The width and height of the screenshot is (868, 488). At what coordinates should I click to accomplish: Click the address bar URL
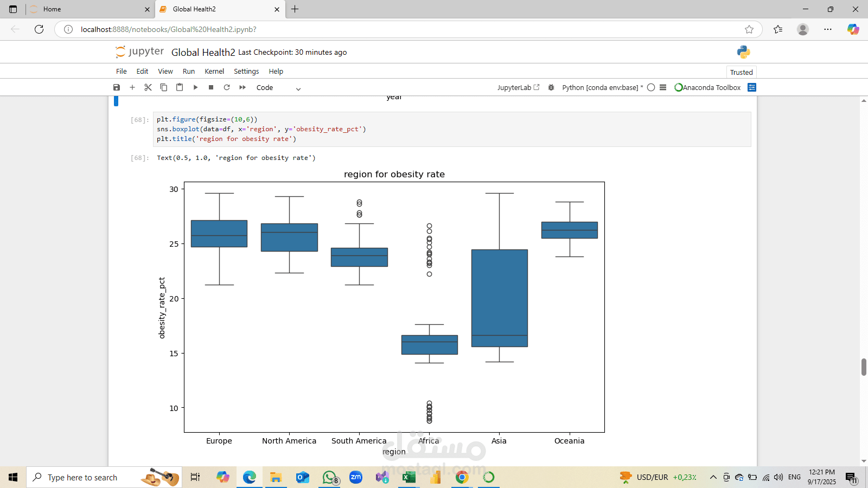pyautogui.click(x=169, y=29)
